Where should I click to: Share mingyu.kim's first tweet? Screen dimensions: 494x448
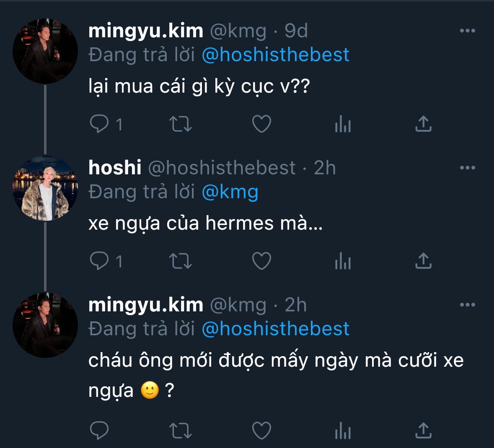click(x=423, y=124)
